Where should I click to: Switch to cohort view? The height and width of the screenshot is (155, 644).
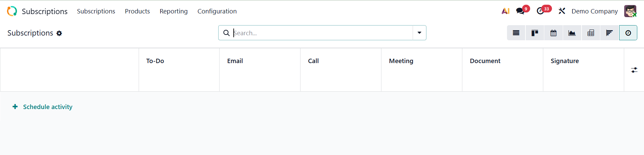point(609,33)
